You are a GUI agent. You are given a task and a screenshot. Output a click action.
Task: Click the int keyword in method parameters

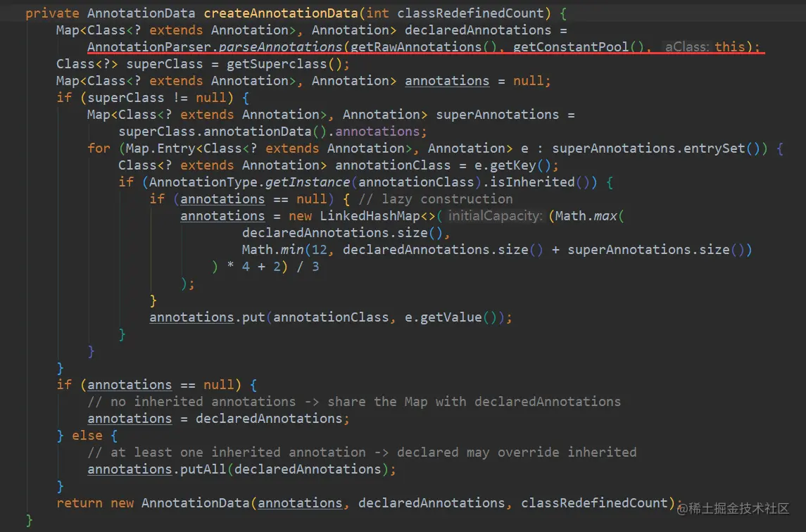[377, 13]
